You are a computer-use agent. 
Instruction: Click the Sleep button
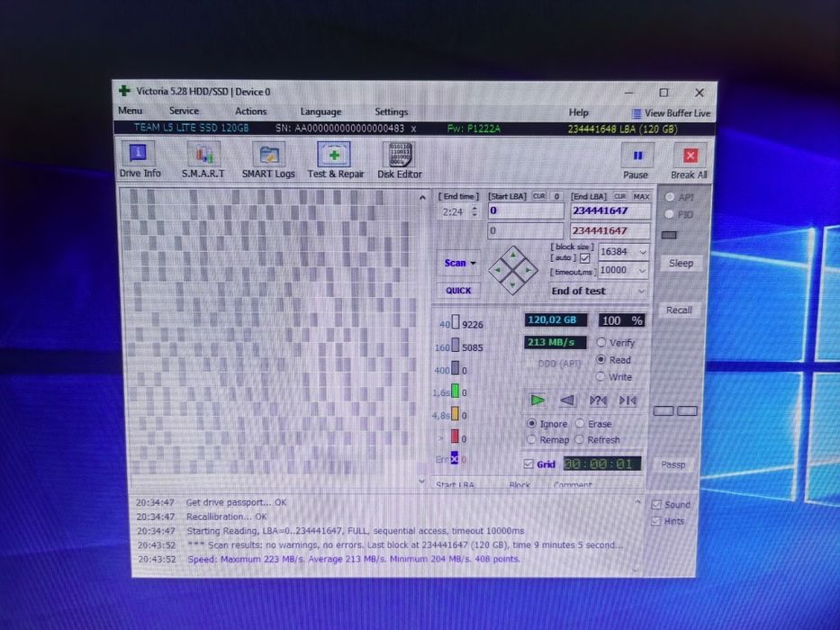(681, 263)
